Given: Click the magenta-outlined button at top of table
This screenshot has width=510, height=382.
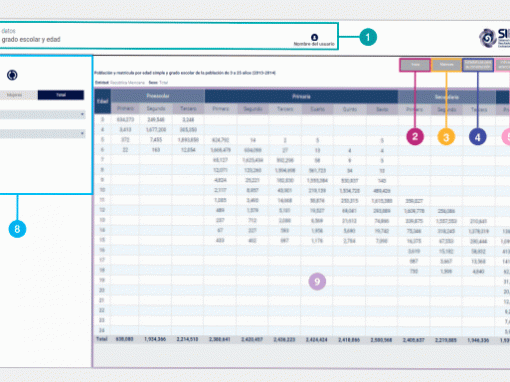Looking at the screenshot, I should (415, 65).
